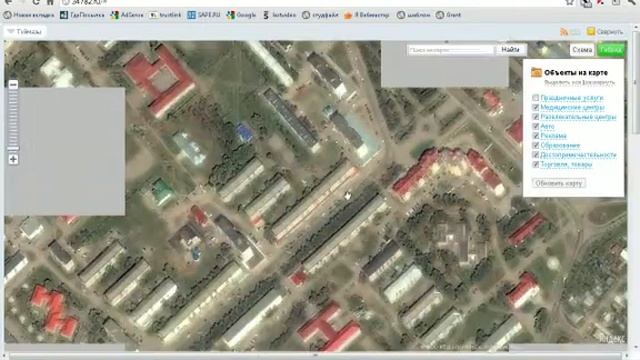Click the zoom level slider track
Viewport: 640px width, 360px height.
[x=13, y=122]
